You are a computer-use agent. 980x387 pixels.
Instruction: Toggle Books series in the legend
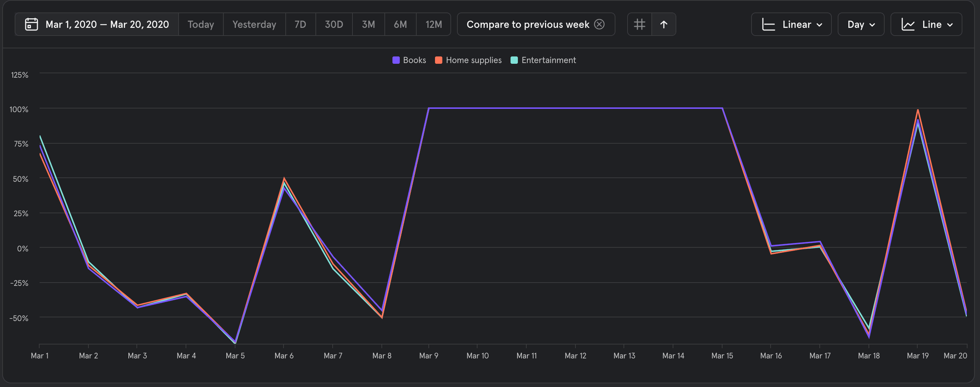click(x=414, y=60)
